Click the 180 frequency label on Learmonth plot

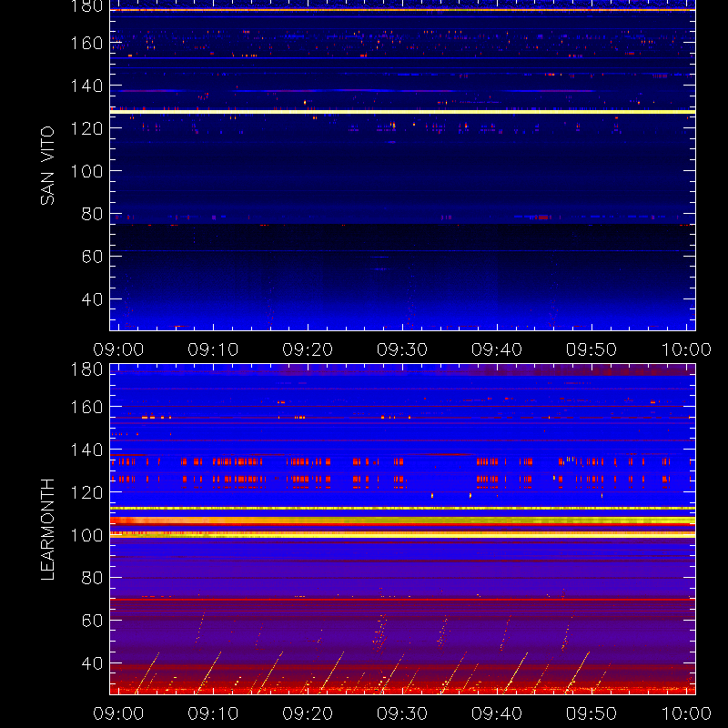tap(86, 369)
